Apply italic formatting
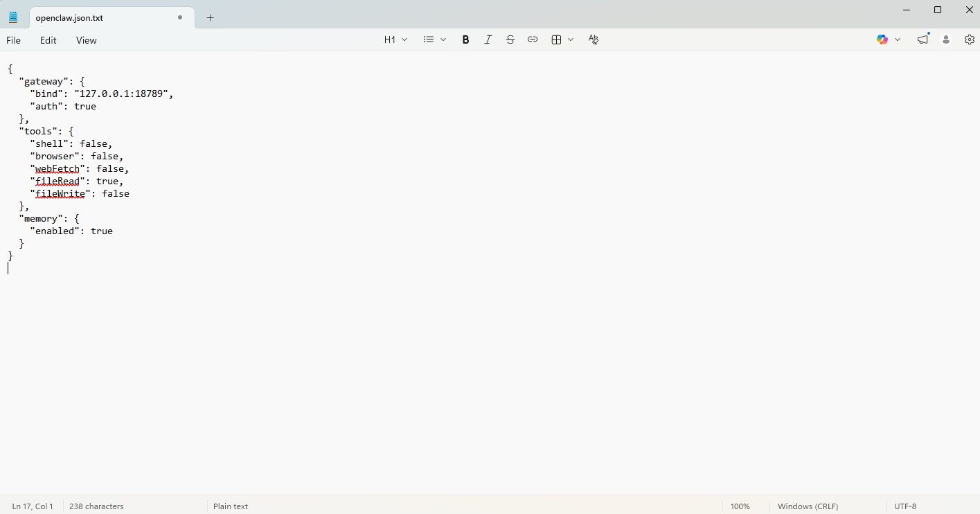 pyautogui.click(x=488, y=40)
